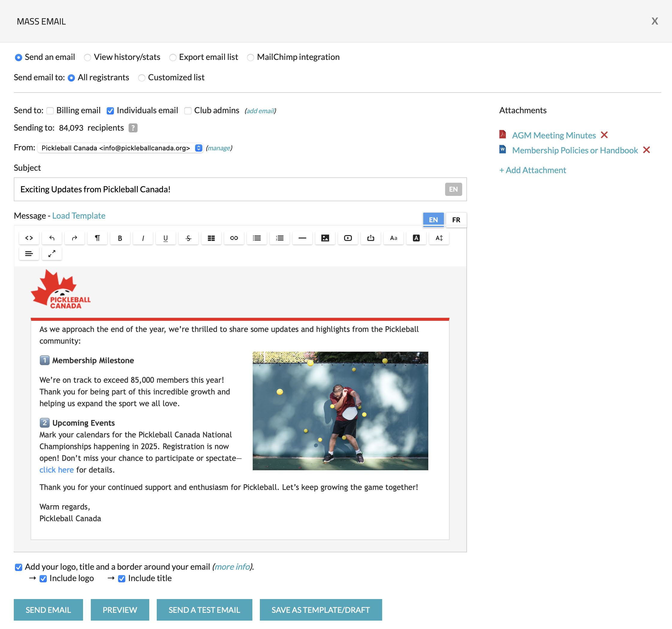Open the text color picker tool
This screenshot has height=629, width=672.
point(416,238)
